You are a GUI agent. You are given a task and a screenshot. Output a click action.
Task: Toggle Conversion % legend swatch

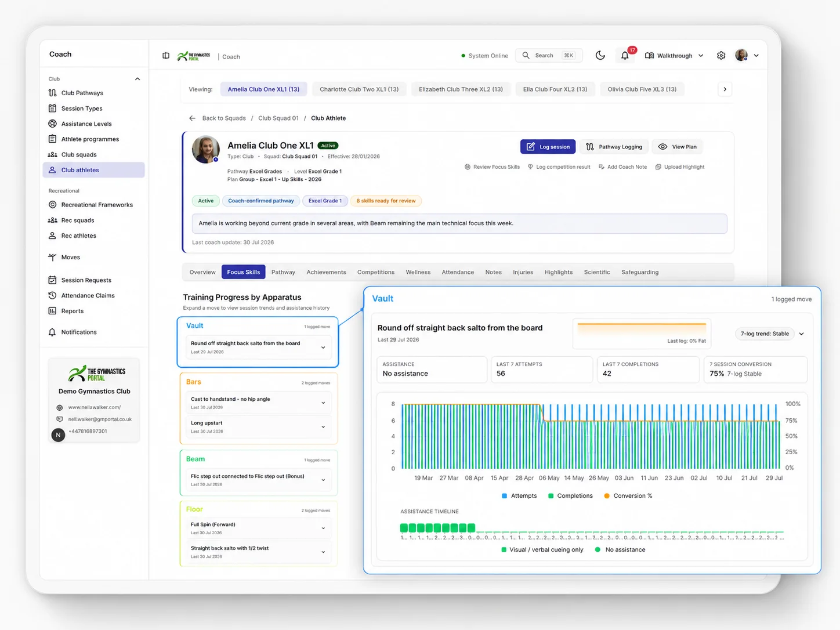click(606, 496)
